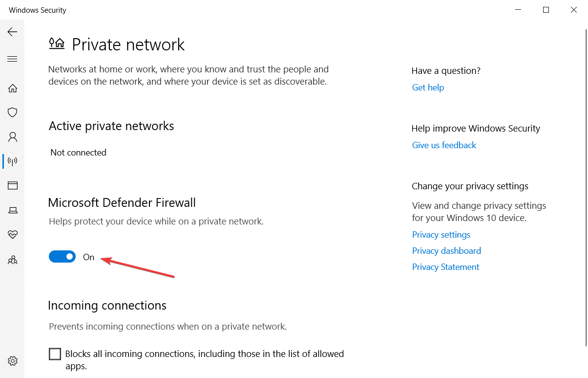Open Virus & threat protection shield icon
588x378 pixels.
pos(13,112)
